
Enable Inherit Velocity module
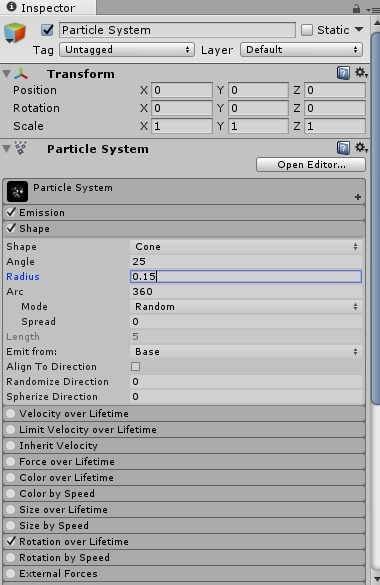pos(11,445)
